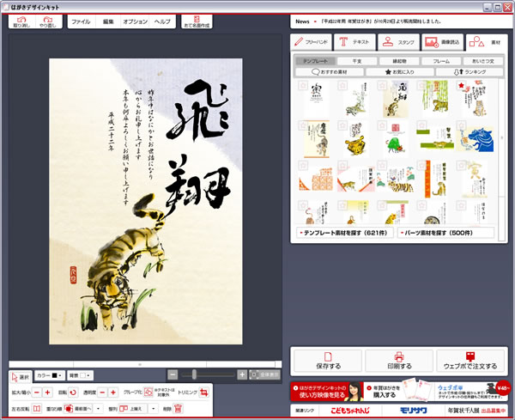515x420 pixels.
Task: Show お気に入り favorites list
Action: pyautogui.click(x=399, y=71)
